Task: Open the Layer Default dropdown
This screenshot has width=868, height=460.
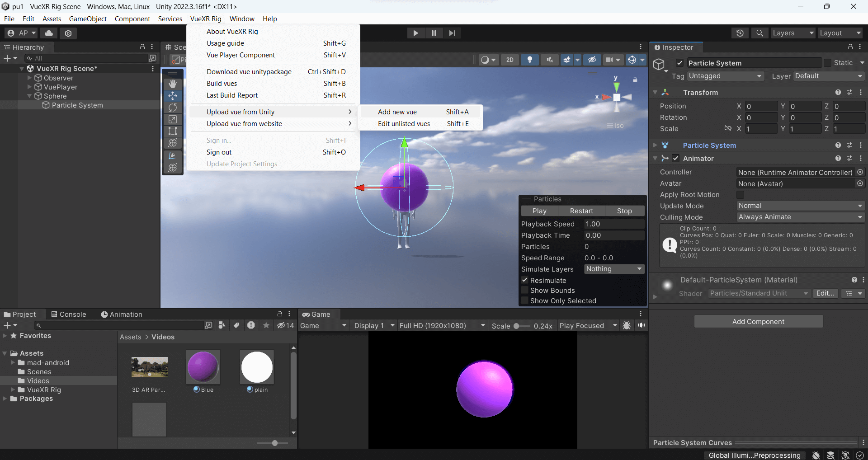Action: pyautogui.click(x=829, y=76)
